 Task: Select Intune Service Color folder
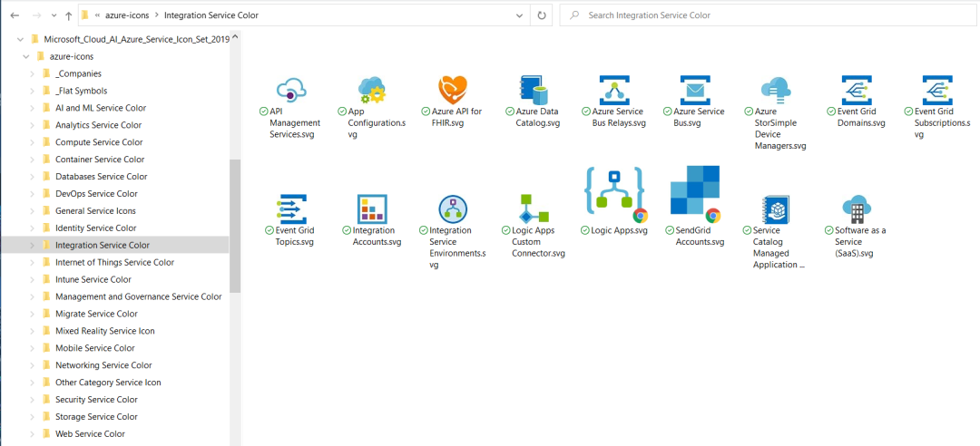click(93, 279)
